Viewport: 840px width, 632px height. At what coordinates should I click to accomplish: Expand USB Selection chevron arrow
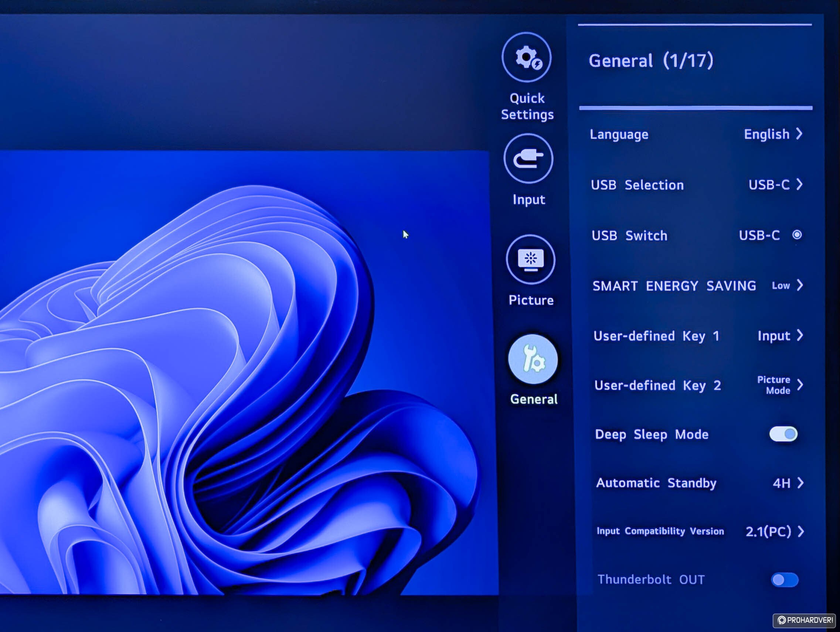pos(799,184)
